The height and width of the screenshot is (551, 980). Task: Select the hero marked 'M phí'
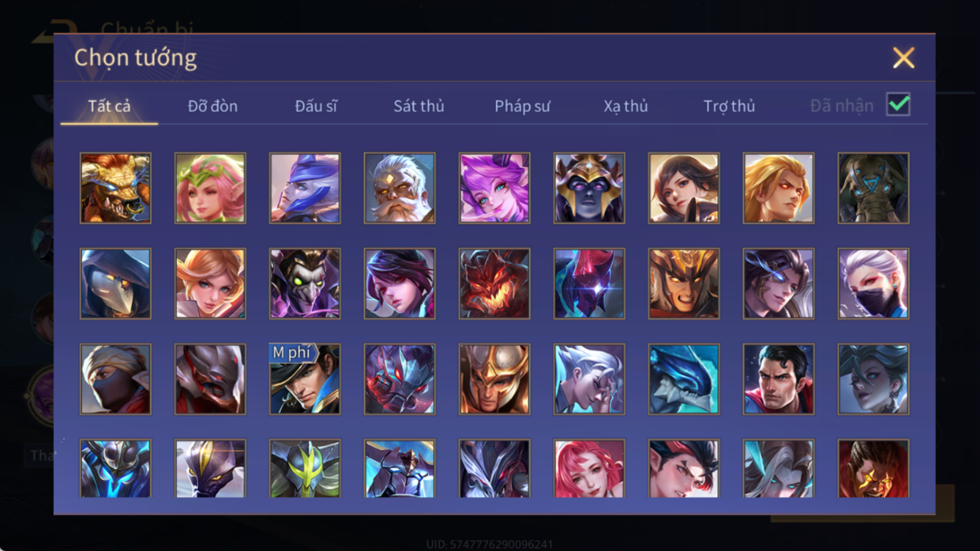click(305, 379)
